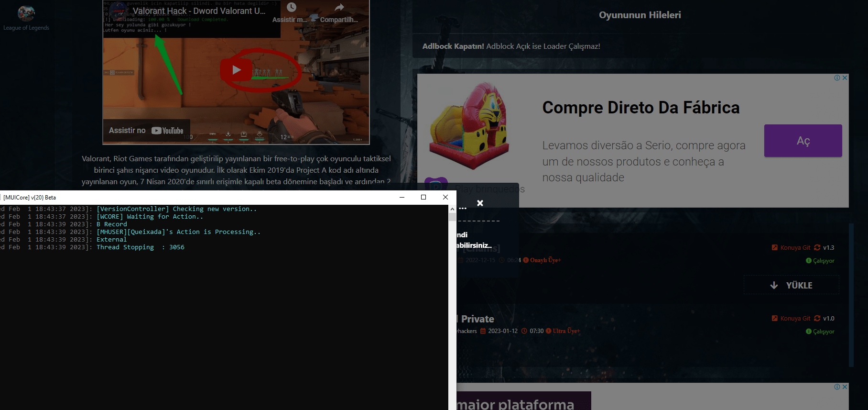Click the Valorant description paragraph

(x=236, y=170)
